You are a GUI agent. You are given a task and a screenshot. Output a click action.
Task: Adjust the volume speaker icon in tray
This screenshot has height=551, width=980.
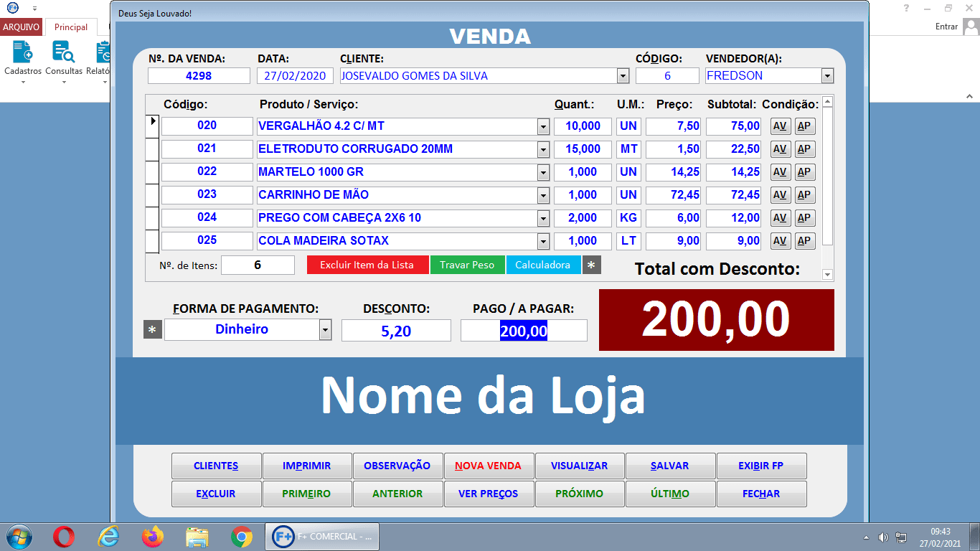click(x=882, y=536)
